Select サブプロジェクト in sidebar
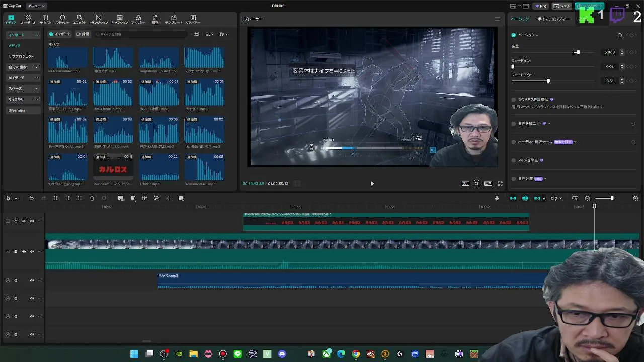This screenshot has height=362, width=644. (21, 56)
